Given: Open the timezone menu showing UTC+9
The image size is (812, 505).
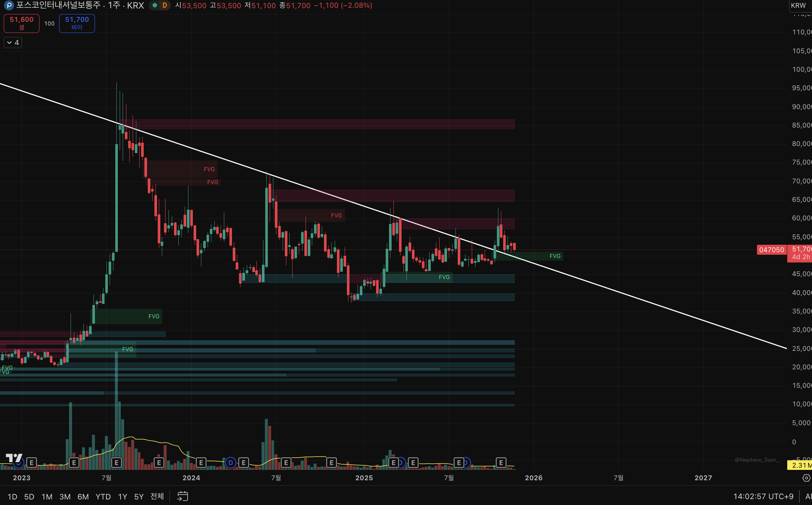Looking at the screenshot, I should [763, 496].
